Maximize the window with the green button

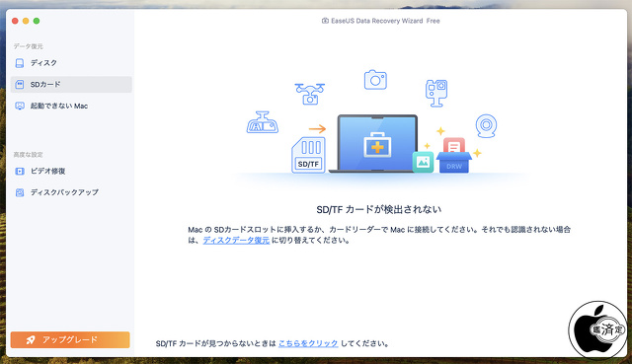(x=37, y=21)
